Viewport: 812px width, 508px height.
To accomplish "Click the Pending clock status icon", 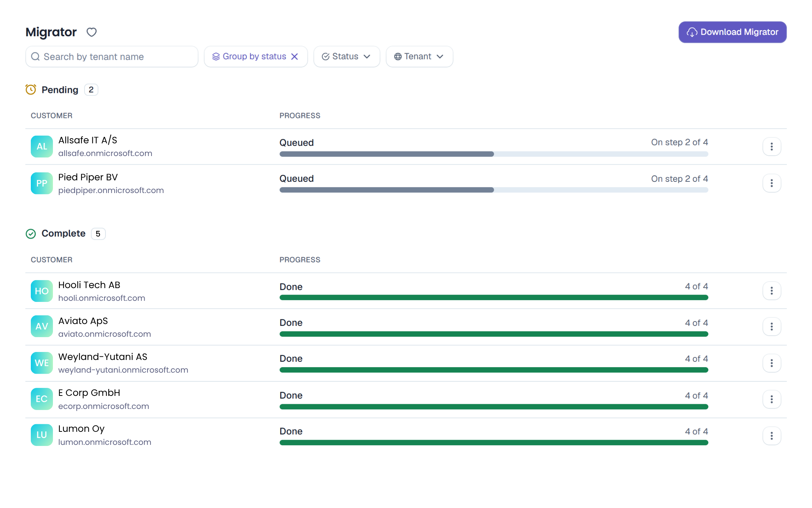I will click(31, 90).
